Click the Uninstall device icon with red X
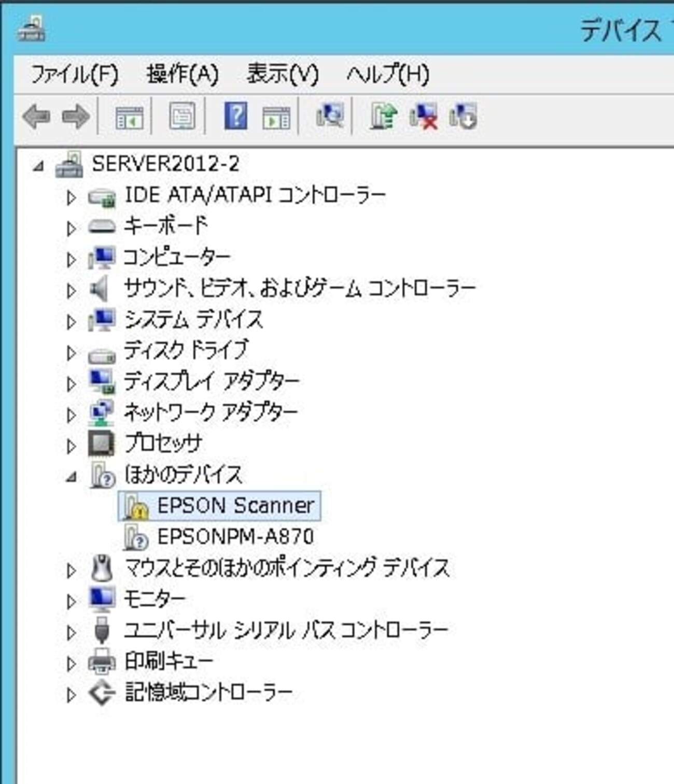The image size is (674, 784). click(x=423, y=116)
